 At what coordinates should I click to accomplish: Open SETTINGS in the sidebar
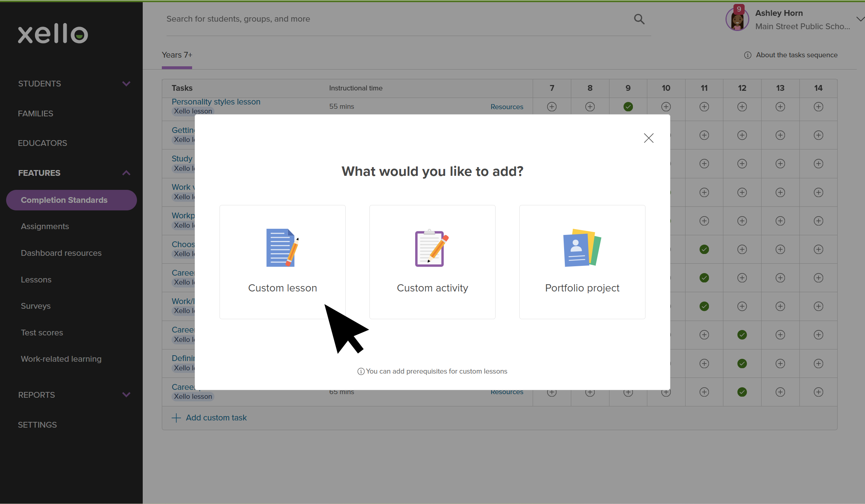coord(37,425)
